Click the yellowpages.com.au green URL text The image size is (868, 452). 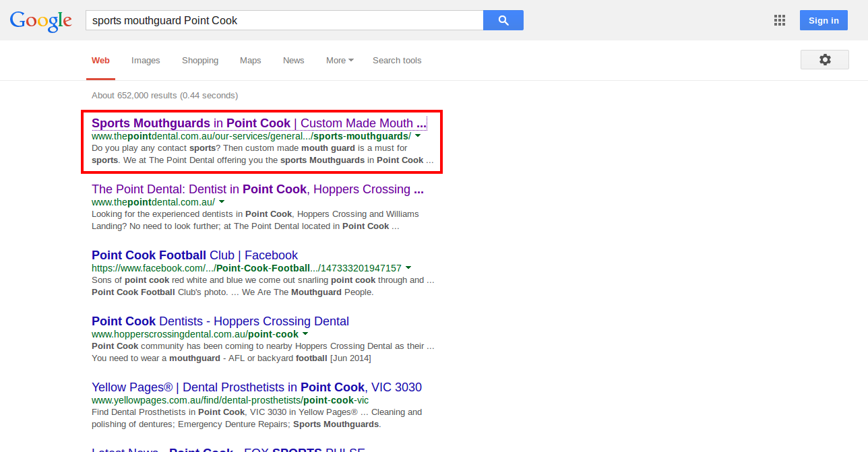tap(230, 400)
